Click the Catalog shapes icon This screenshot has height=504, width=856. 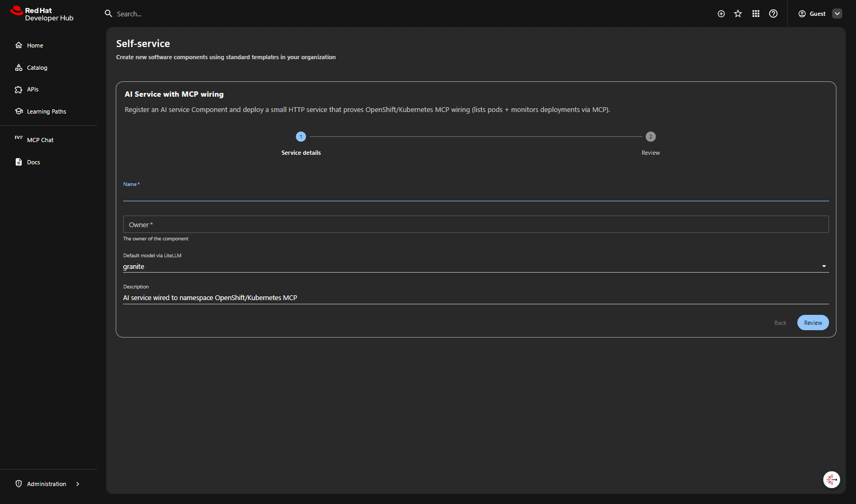click(19, 68)
